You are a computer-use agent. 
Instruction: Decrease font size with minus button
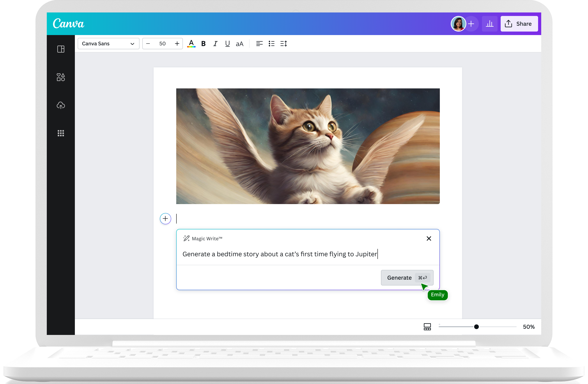pyautogui.click(x=148, y=44)
